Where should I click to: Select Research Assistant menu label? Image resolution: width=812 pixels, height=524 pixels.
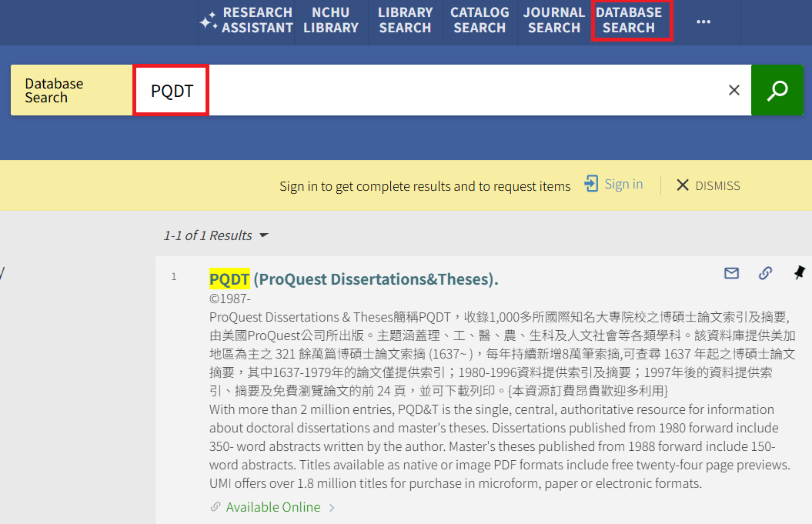click(257, 20)
